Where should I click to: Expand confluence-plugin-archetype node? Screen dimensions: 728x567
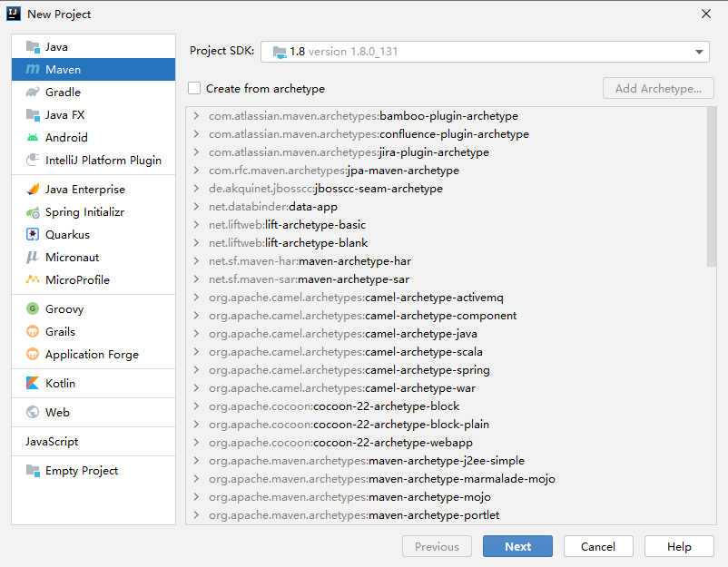196,133
